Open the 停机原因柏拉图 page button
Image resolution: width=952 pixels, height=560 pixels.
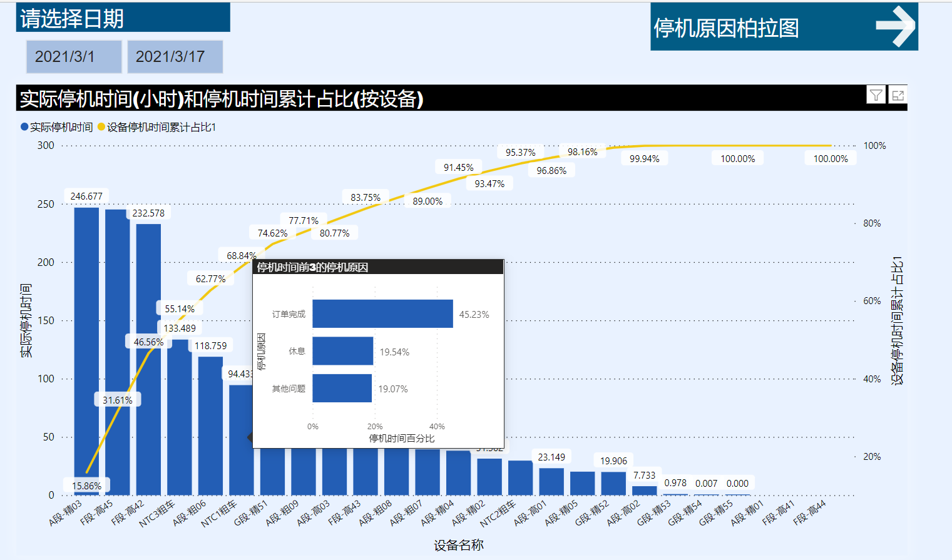[784, 26]
